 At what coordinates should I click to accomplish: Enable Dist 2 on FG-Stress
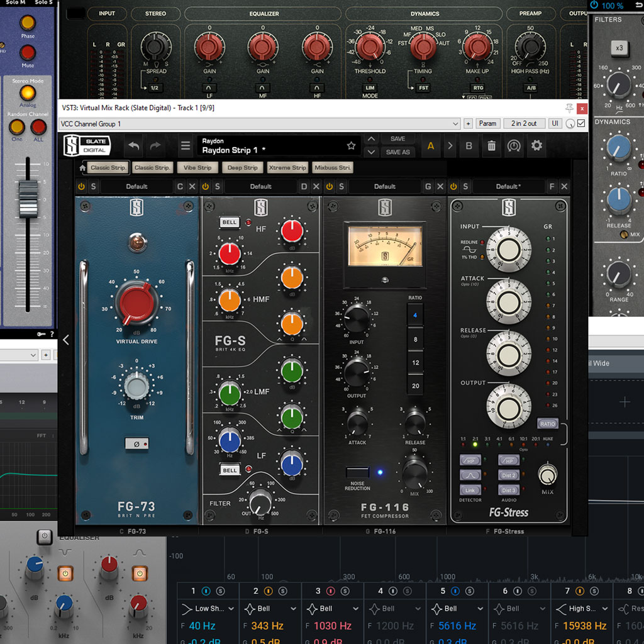pos(508,475)
